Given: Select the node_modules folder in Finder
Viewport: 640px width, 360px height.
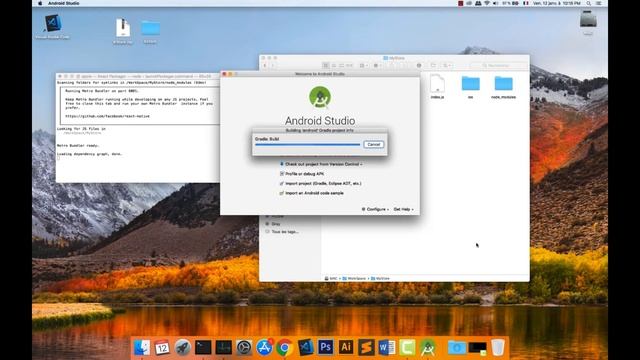Looking at the screenshot, I should (503, 87).
